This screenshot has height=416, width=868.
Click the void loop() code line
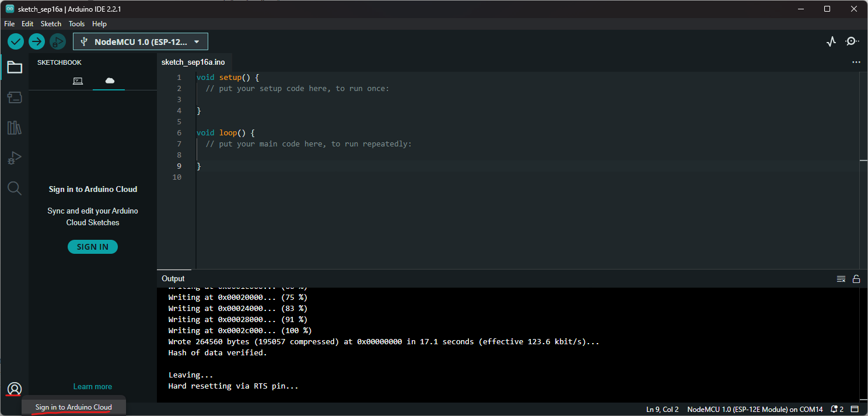pos(225,132)
